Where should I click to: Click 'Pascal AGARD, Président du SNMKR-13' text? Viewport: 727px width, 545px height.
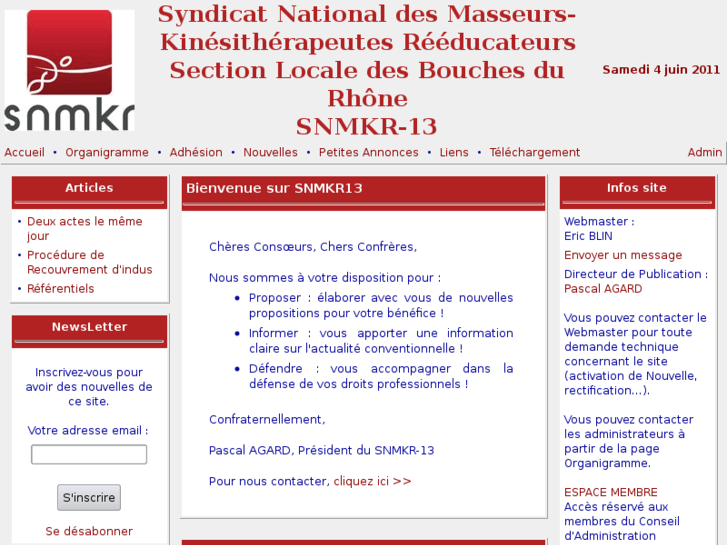coord(321,450)
